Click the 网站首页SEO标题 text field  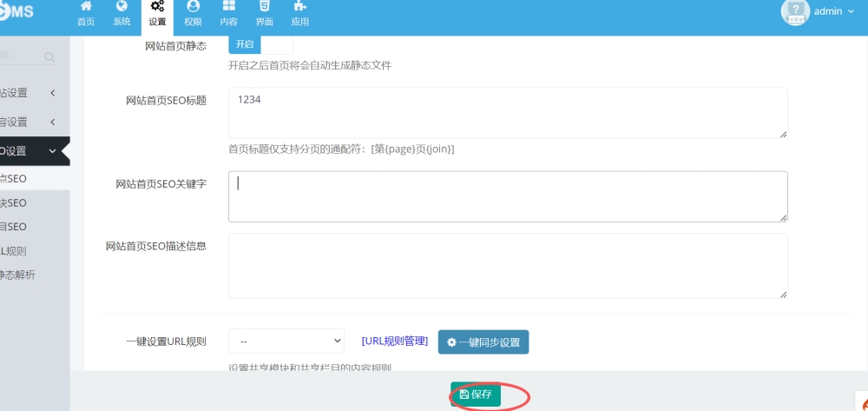[508, 112]
